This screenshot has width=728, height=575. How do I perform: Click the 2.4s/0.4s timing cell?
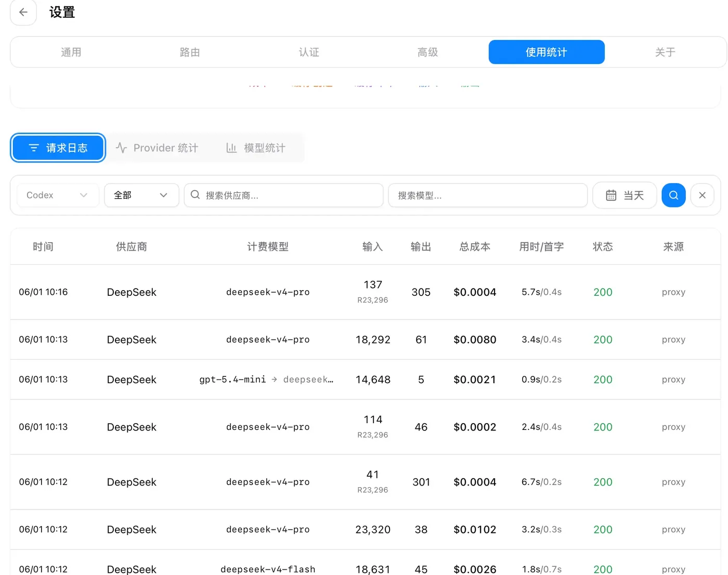542,427
